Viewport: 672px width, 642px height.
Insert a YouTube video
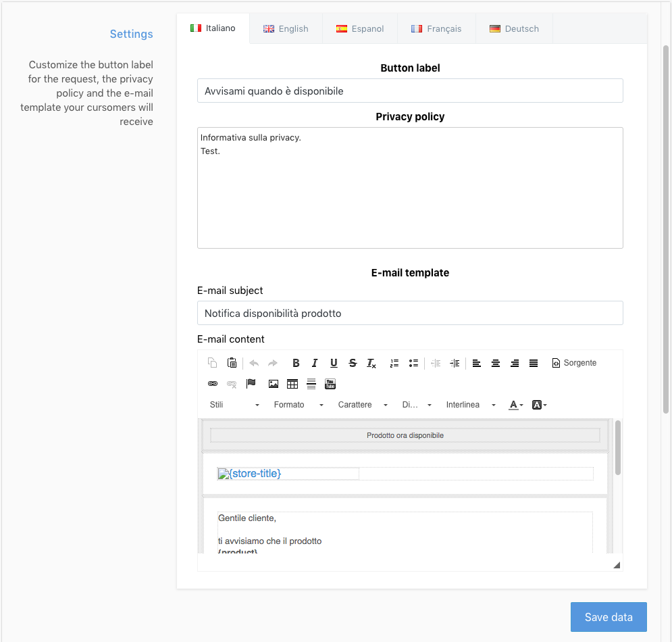point(330,384)
